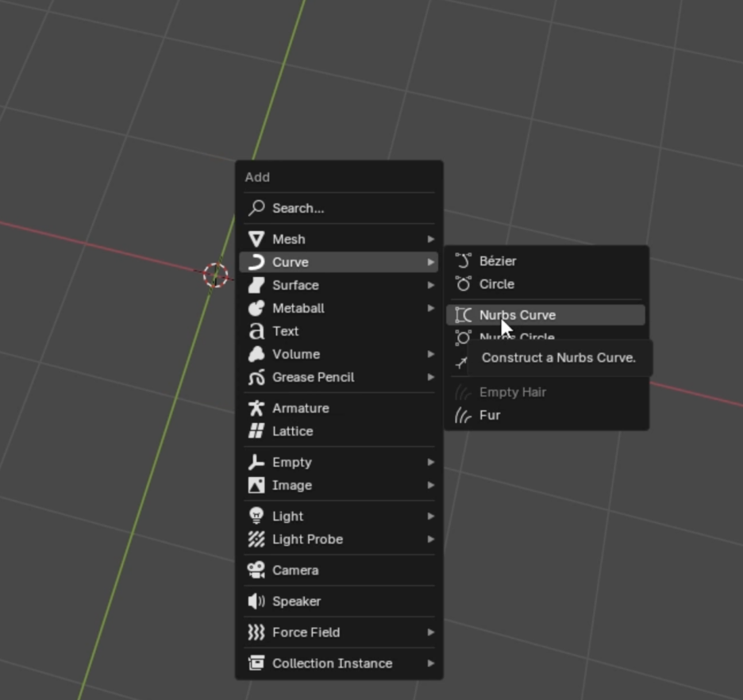
Task: Click the Nurbs Curve icon
Action: (464, 315)
